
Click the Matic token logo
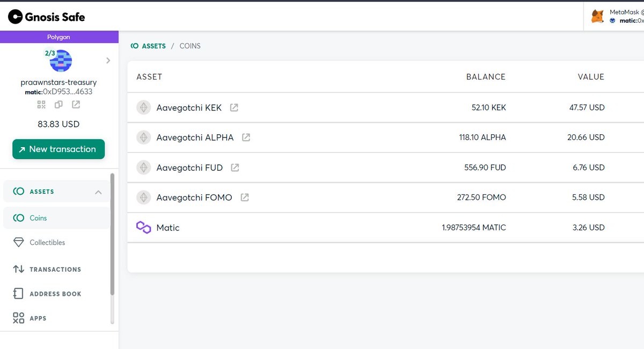[143, 228]
